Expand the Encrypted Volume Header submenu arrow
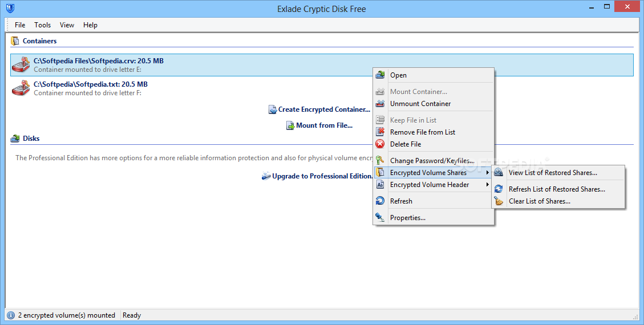 pyautogui.click(x=488, y=185)
